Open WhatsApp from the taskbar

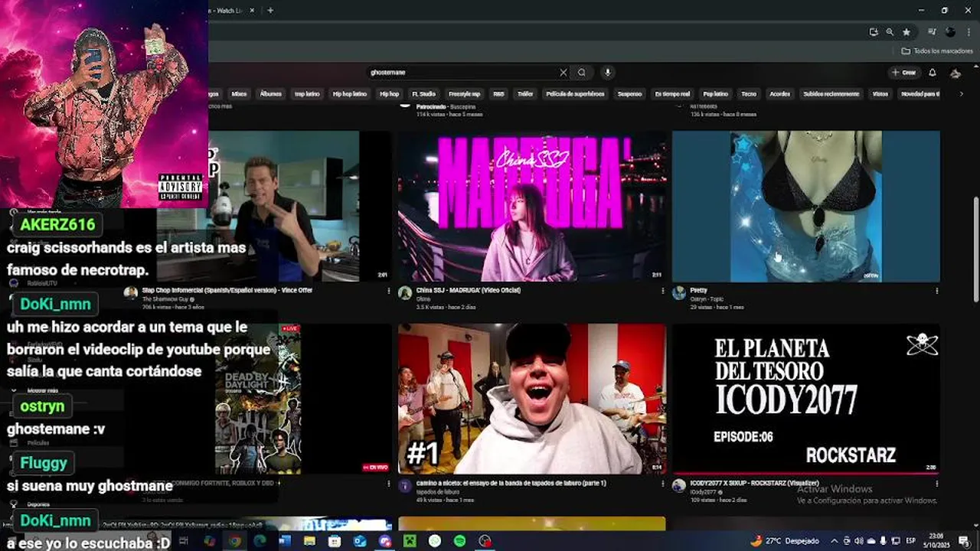pyautogui.click(x=434, y=541)
